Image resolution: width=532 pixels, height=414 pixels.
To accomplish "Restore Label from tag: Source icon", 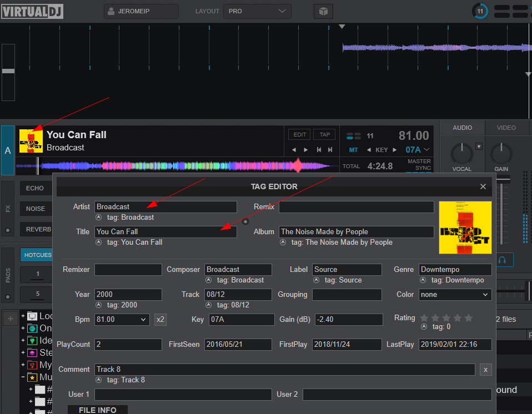I will (316, 280).
